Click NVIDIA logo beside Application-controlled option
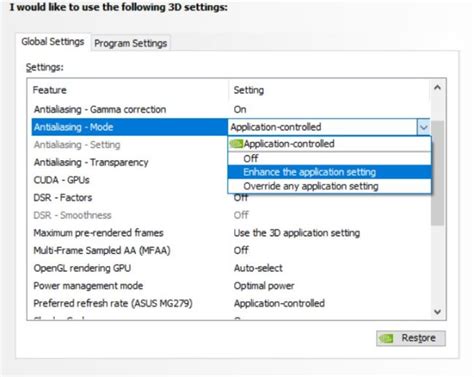Viewport: 474px width, 377px height. 237,144
